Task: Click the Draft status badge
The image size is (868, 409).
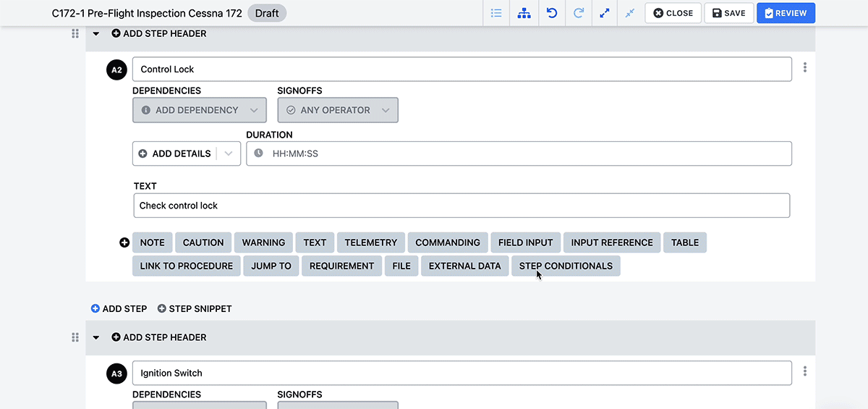Action: tap(267, 13)
